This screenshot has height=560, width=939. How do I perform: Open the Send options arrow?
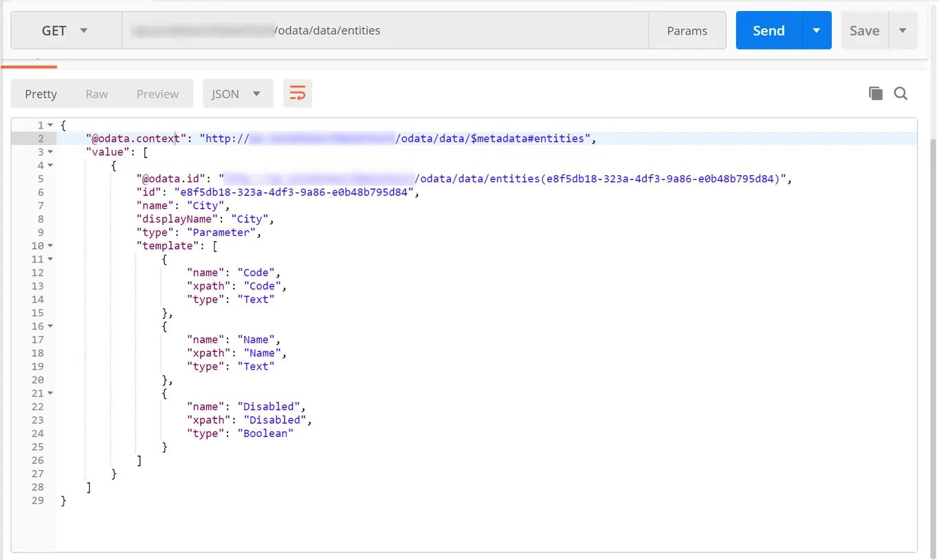coord(817,30)
